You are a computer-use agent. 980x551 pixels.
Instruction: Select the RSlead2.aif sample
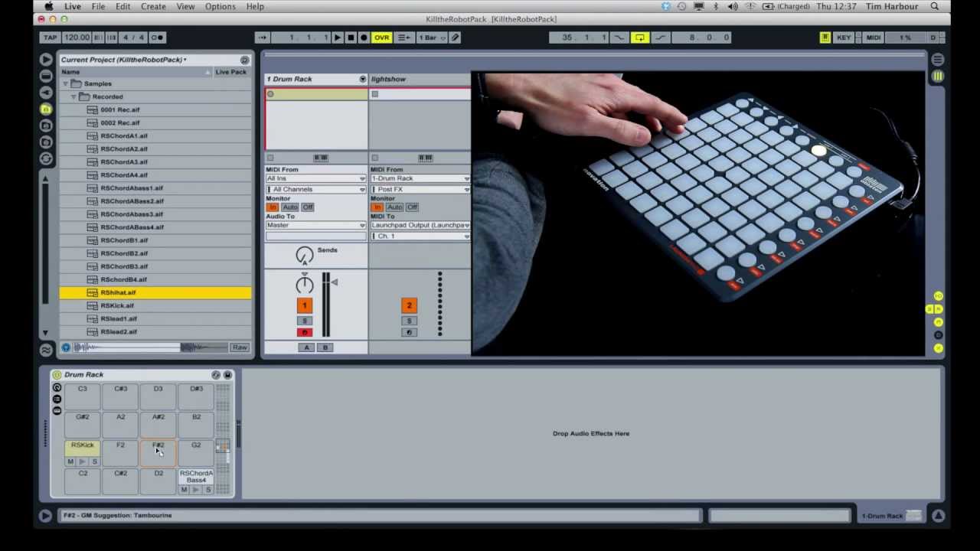pos(155,331)
